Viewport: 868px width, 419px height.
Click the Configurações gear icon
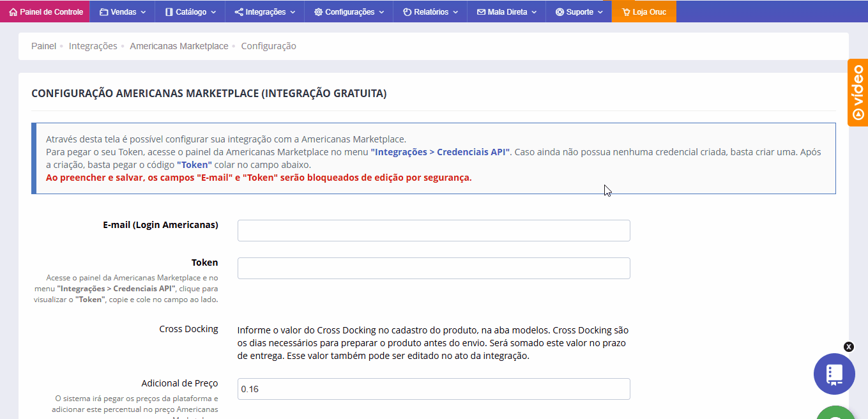click(x=318, y=12)
